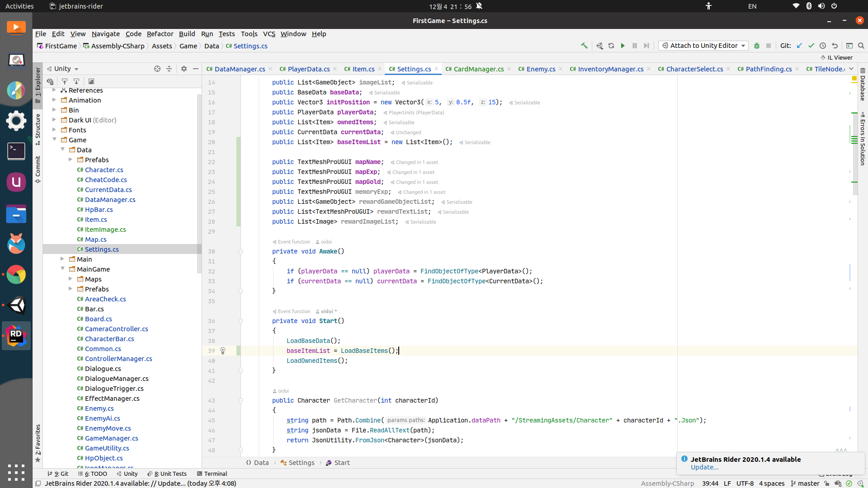The width and height of the screenshot is (868, 488).
Task: Collapse the Game folder
Action: pos(54,140)
